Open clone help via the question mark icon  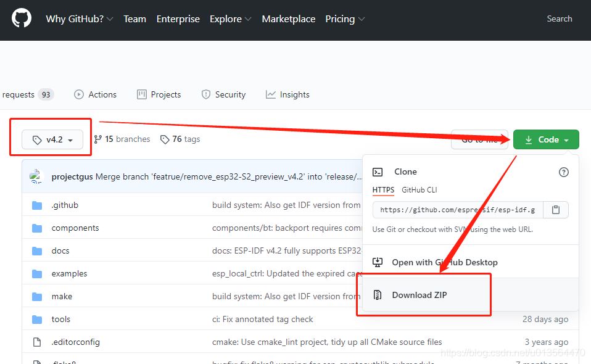coord(563,172)
